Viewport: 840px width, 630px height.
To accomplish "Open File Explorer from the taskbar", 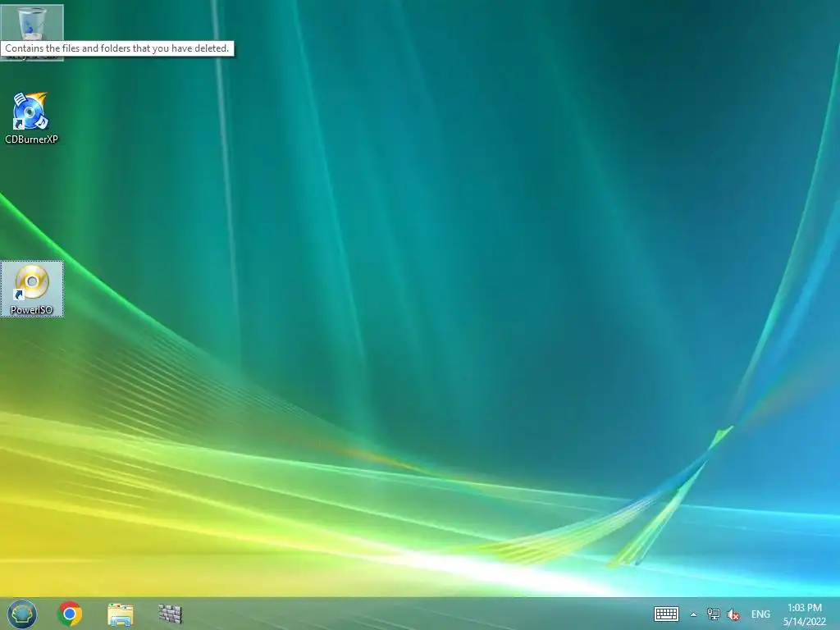I will pyautogui.click(x=120, y=614).
